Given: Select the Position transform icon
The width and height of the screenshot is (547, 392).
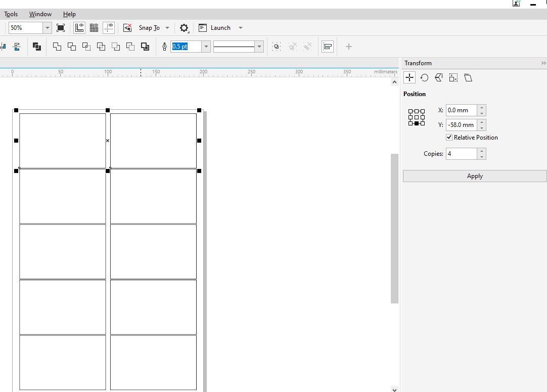Looking at the screenshot, I should tap(409, 77).
